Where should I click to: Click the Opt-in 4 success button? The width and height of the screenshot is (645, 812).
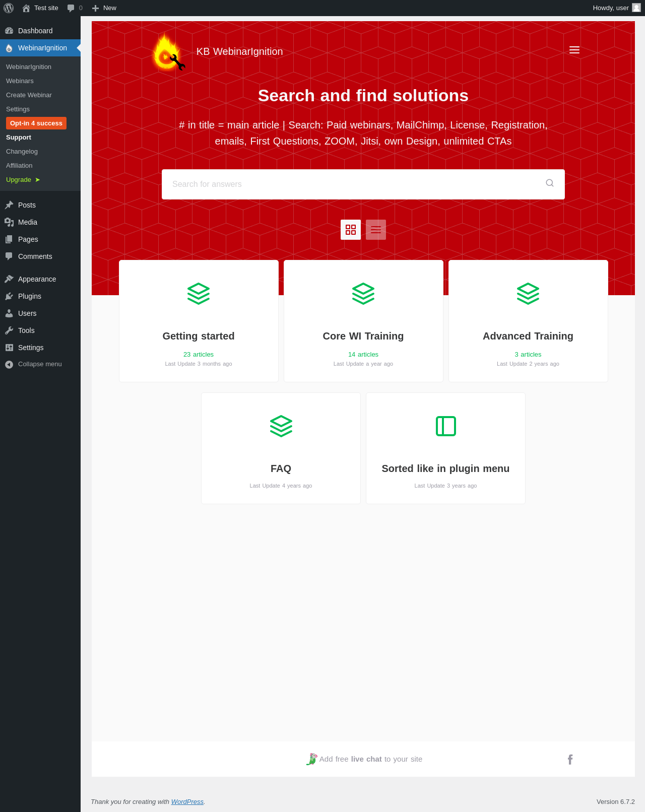point(36,123)
